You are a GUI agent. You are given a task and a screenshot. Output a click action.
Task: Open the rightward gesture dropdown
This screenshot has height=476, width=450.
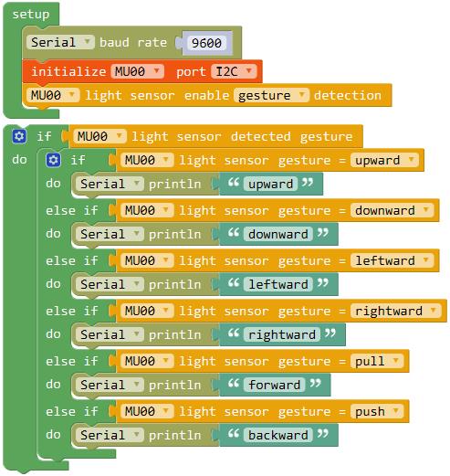[x=396, y=311]
